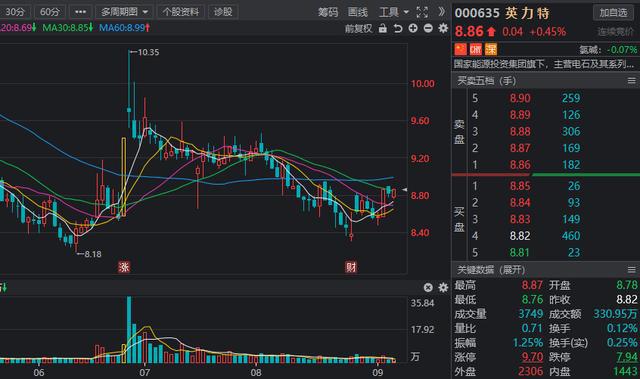640x379 pixels.
Task: Click the 10.35 high price label
Action: pyautogui.click(x=148, y=52)
